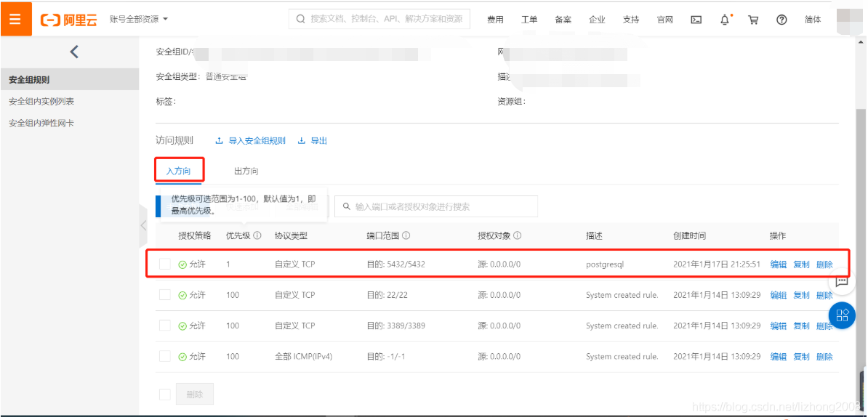Expand the 账号全部资源 dropdown
This screenshot has width=868, height=420.
[138, 20]
